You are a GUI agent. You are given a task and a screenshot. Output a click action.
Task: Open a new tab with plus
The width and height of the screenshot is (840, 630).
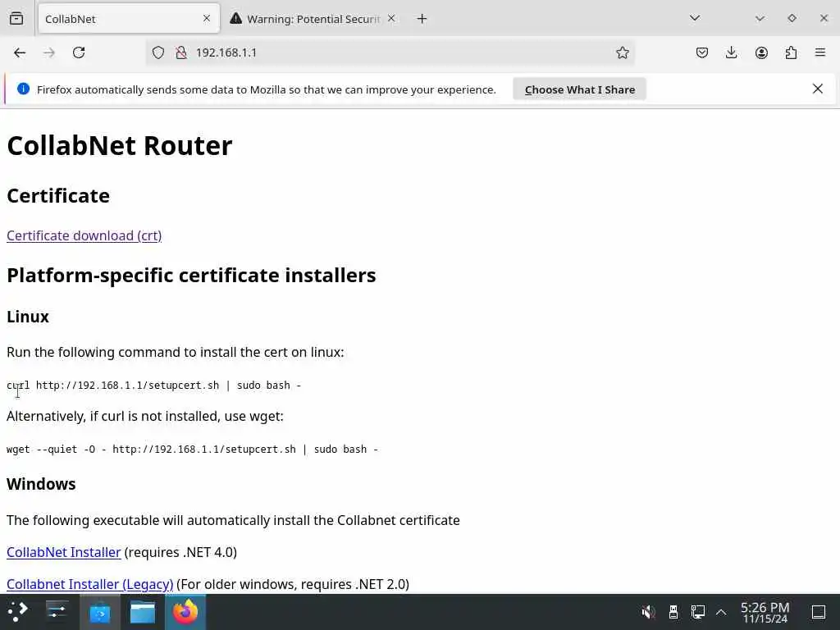point(422,19)
